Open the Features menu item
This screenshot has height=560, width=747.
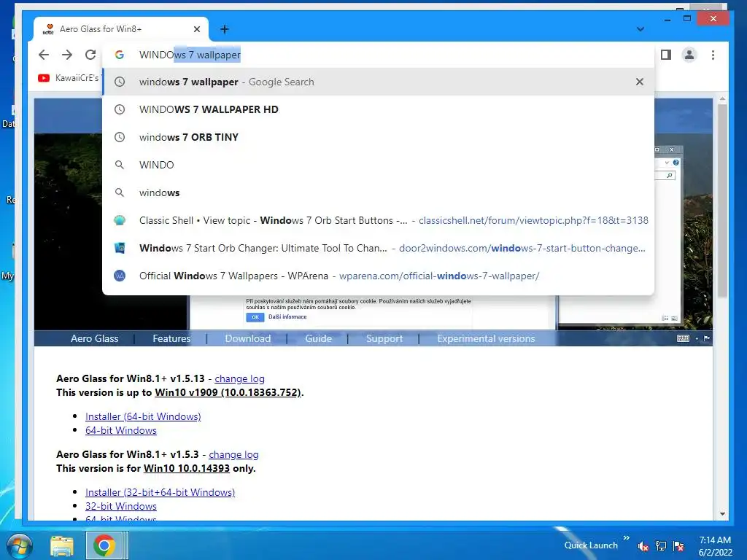[x=171, y=338]
